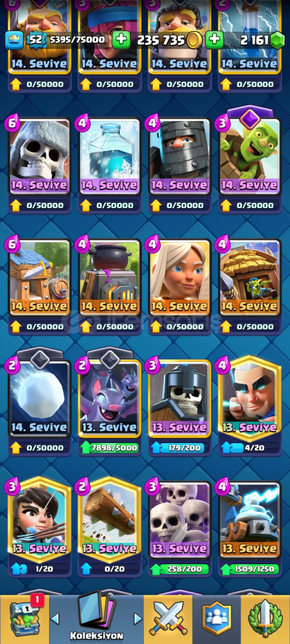The image size is (290, 644).
Task: Tap the king level 52 badge
Action: [36, 40]
